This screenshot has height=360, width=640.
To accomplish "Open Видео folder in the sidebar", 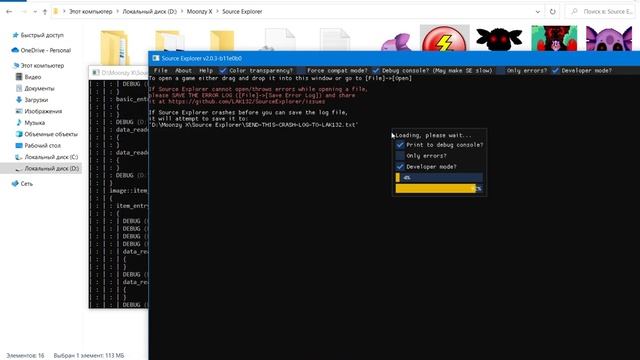I will pos(33,77).
